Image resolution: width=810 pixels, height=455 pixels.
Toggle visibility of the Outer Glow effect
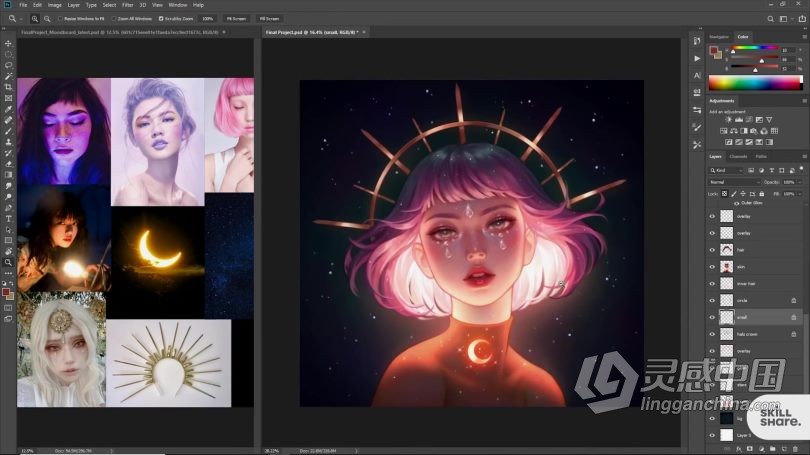click(x=736, y=203)
